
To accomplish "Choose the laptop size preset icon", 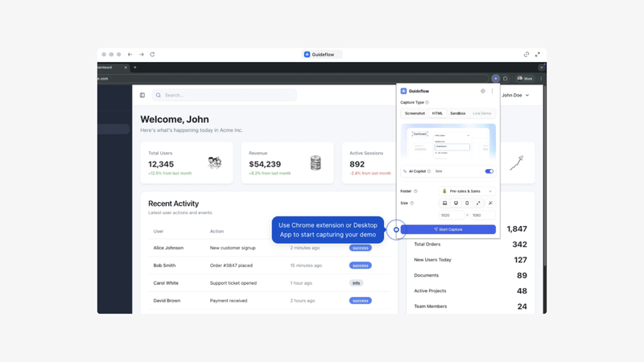I will [x=445, y=204].
